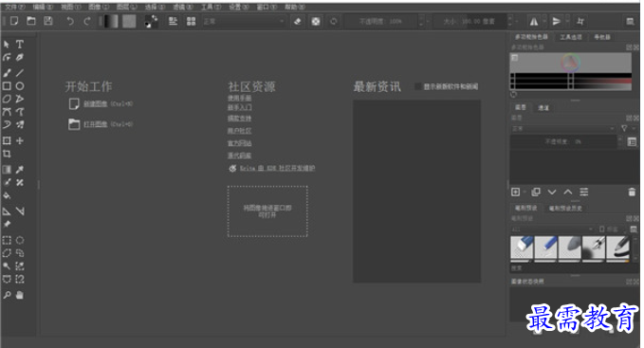Choose the Freehand Brush tool
Image resolution: width=644 pixels, height=348 pixels.
[x=7, y=73]
